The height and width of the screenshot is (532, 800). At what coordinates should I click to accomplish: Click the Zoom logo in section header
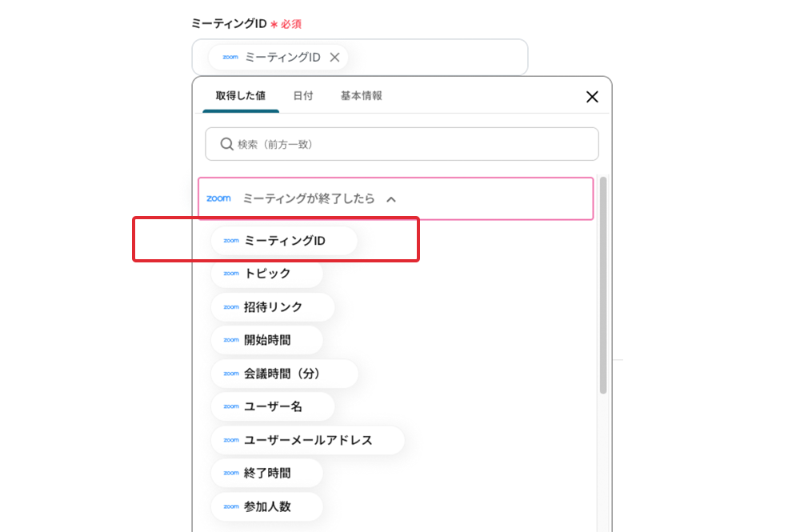[x=218, y=198]
